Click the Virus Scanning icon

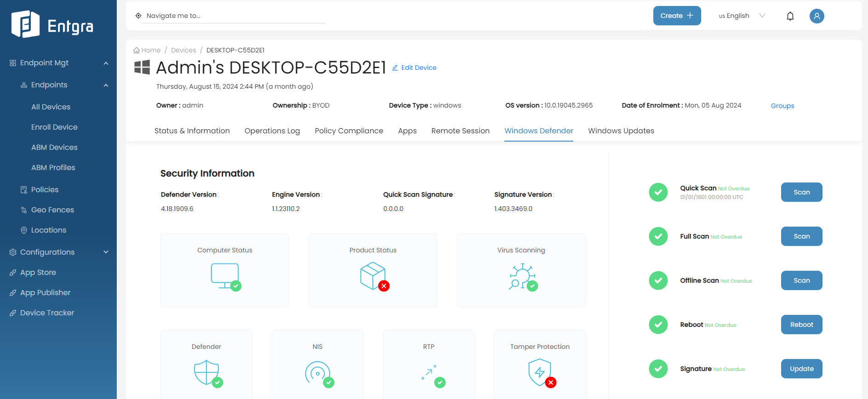(x=523, y=277)
